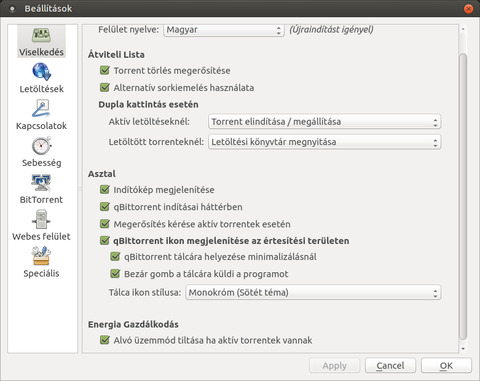Uncheck Indítókép megjelenítése

pyautogui.click(x=105, y=189)
